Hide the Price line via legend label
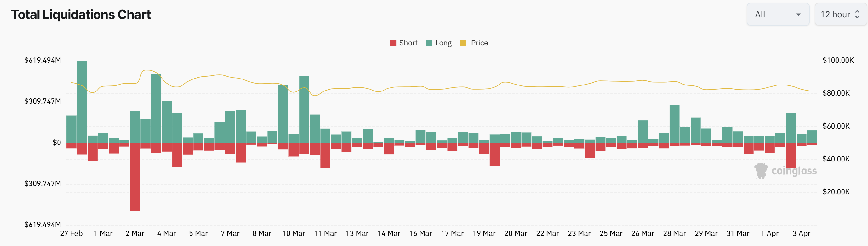This screenshot has width=868, height=246. [x=479, y=43]
